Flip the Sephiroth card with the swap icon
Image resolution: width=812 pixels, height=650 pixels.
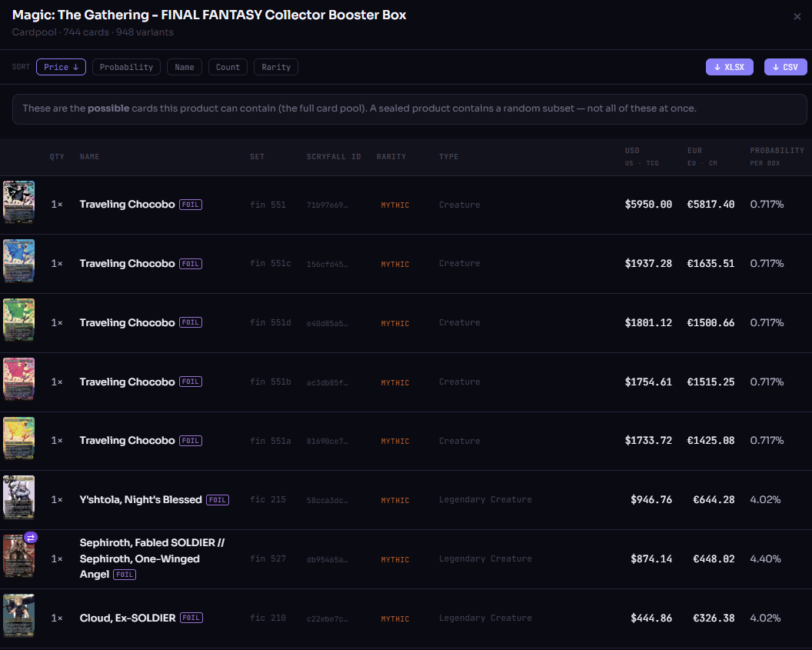coord(31,538)
